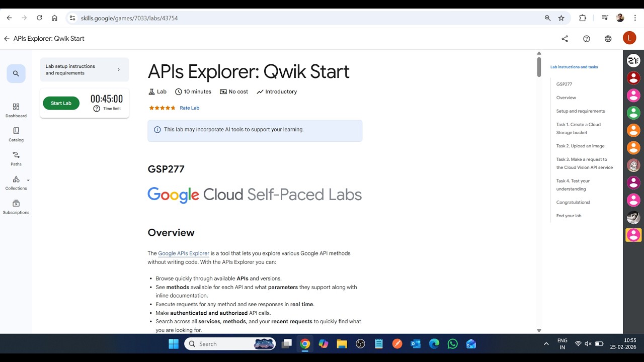The width and height of the screenshot is (644, 362).
Task: Open the Google APIs Explorer link
Action: click(184, 253)
